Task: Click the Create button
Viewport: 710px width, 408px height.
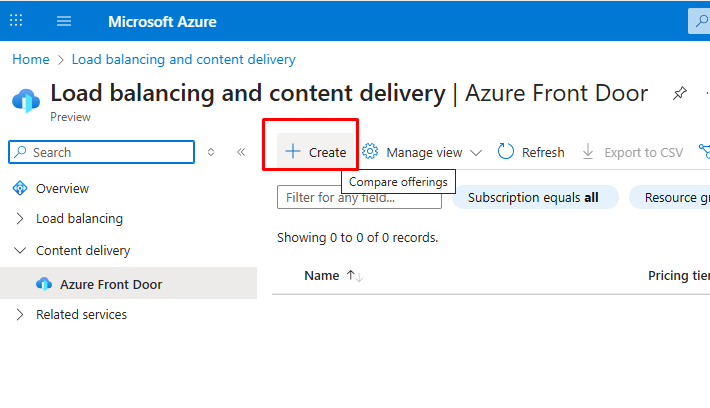Action: 316,152
